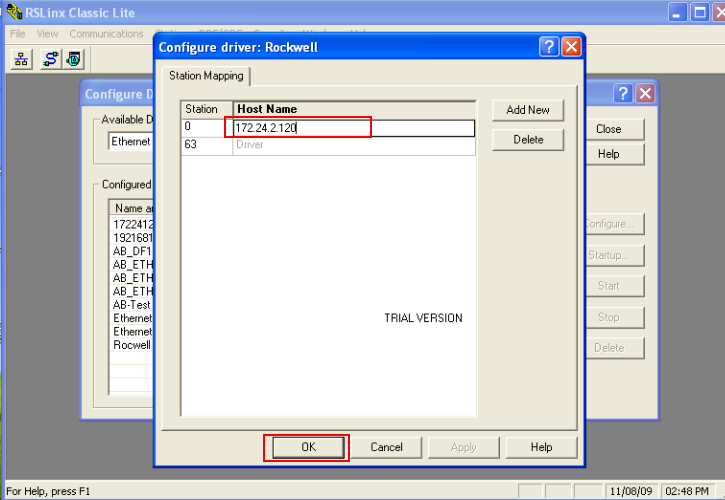
Task: Click the Name column header in configured drivers
Action: coord(132,208)
